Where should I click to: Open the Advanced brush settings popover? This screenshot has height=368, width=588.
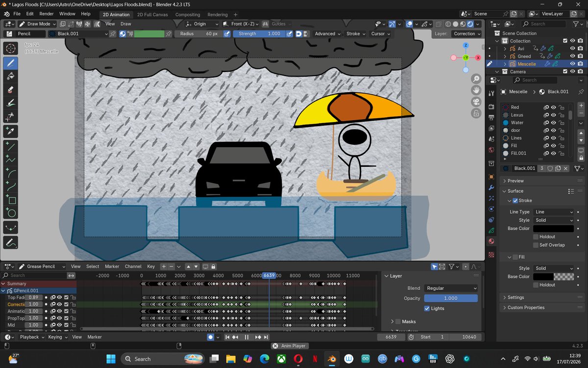coord(327,33)
